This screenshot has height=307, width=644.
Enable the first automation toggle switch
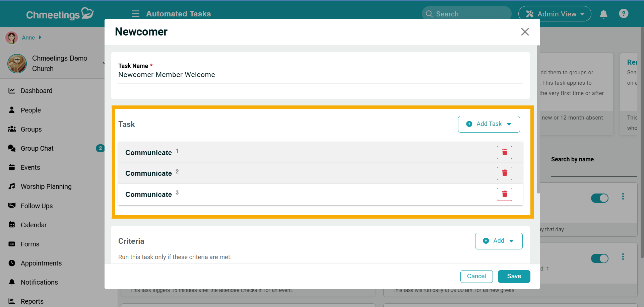(x=600, y=198)
